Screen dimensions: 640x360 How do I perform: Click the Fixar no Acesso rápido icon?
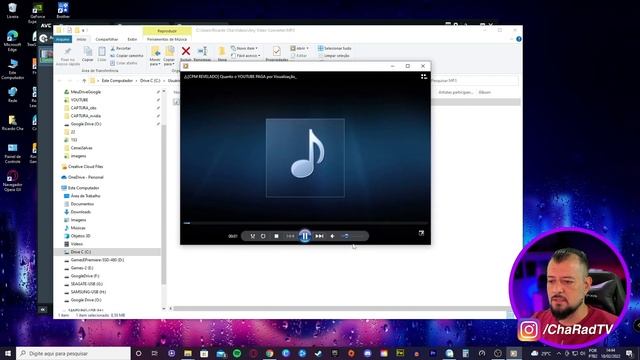tap(68, 51)
